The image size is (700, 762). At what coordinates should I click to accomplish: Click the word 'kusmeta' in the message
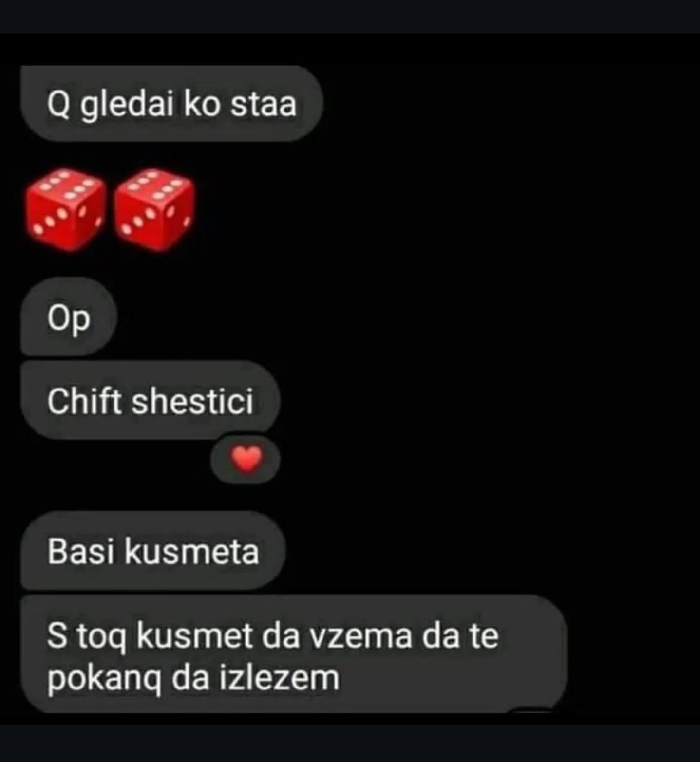(x=191, y=551)
